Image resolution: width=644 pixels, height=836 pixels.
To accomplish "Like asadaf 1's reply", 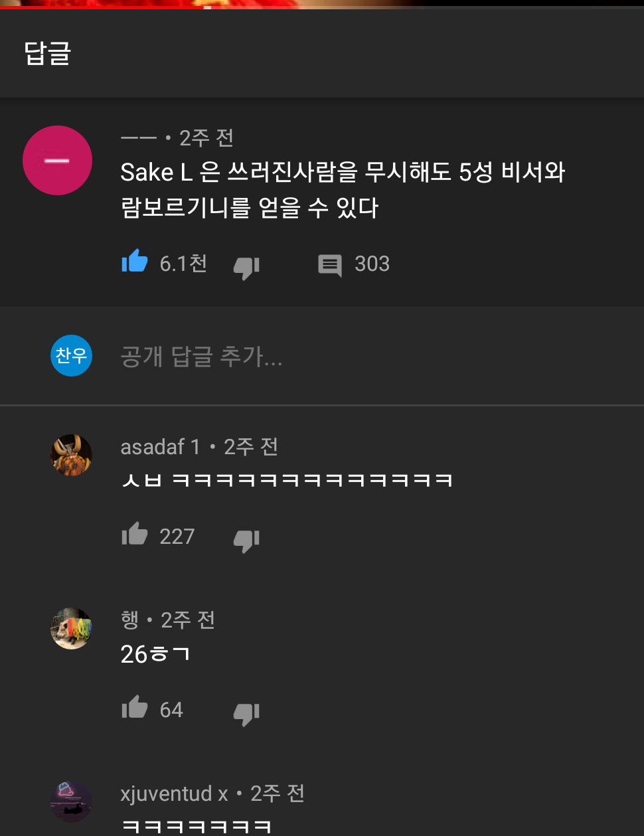I will [135, 535].
